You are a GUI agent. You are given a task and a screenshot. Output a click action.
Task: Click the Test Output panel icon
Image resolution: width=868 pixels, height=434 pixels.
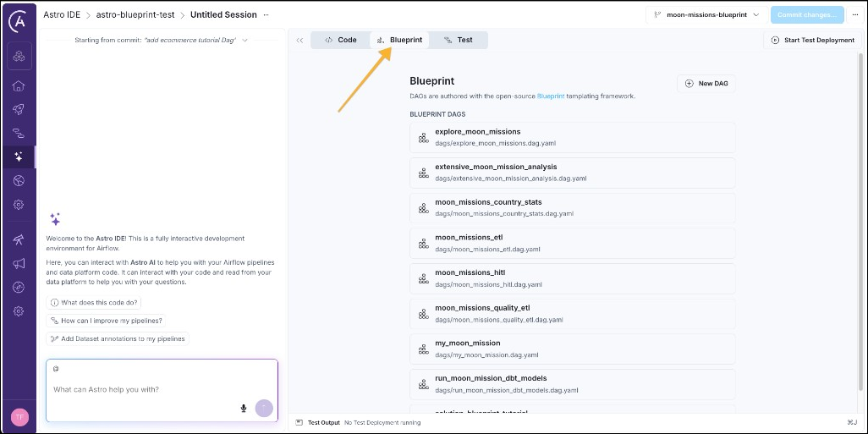(x=299, y=422)
